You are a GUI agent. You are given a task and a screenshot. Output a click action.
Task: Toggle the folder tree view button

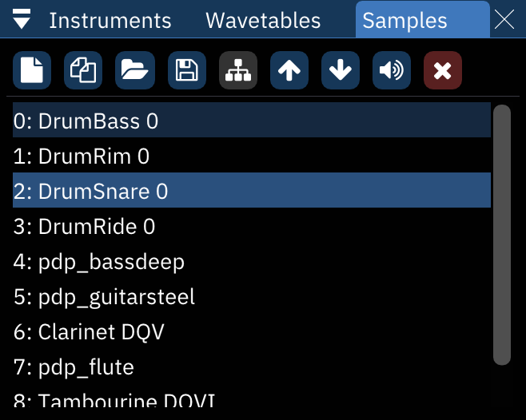[237, 70]
